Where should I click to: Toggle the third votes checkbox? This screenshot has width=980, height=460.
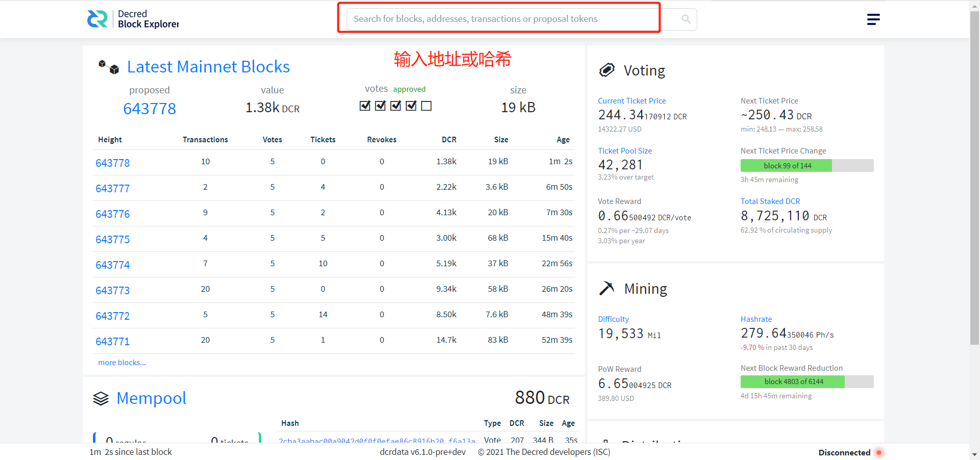point(396,106)
